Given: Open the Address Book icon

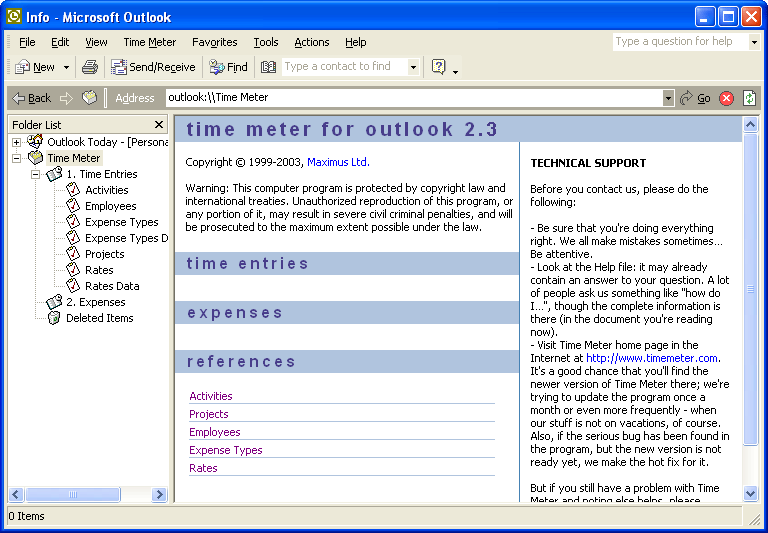Looking at the screenshot, I should (268, 67).
